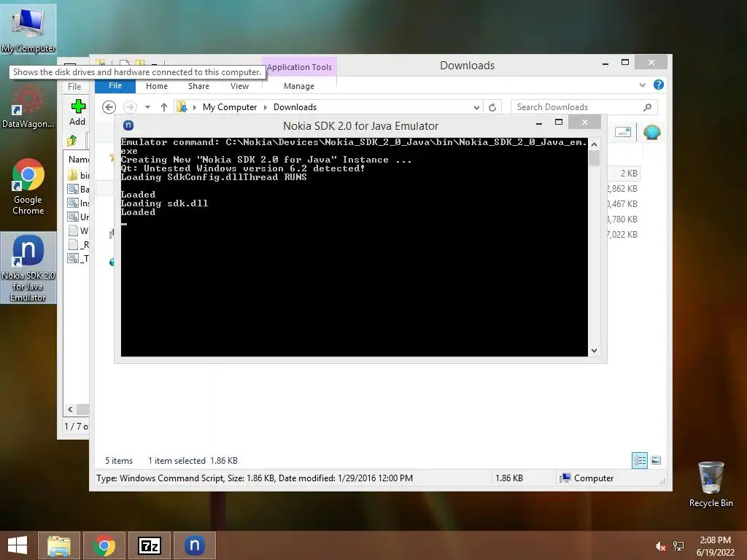Open the File menu in 7-Zip
This screenshot has height=560, width=747.
tap(74, 87)
